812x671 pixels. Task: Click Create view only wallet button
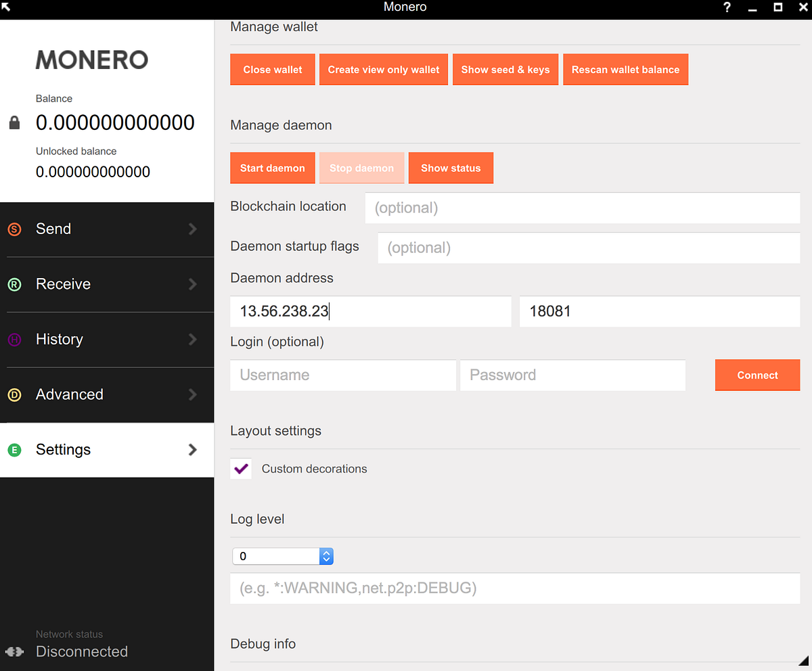(384, 70)
